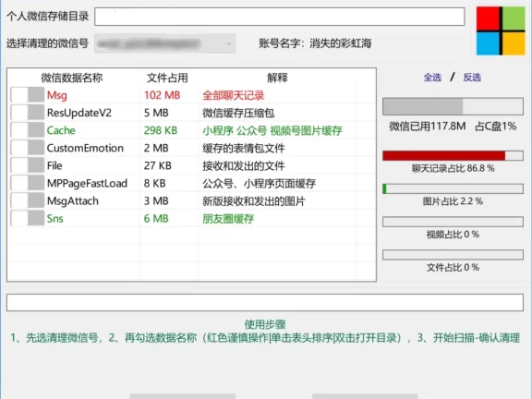
Task: Click the 小程序 公众号 视频号图片缓存 description
Action: point(272,130)
